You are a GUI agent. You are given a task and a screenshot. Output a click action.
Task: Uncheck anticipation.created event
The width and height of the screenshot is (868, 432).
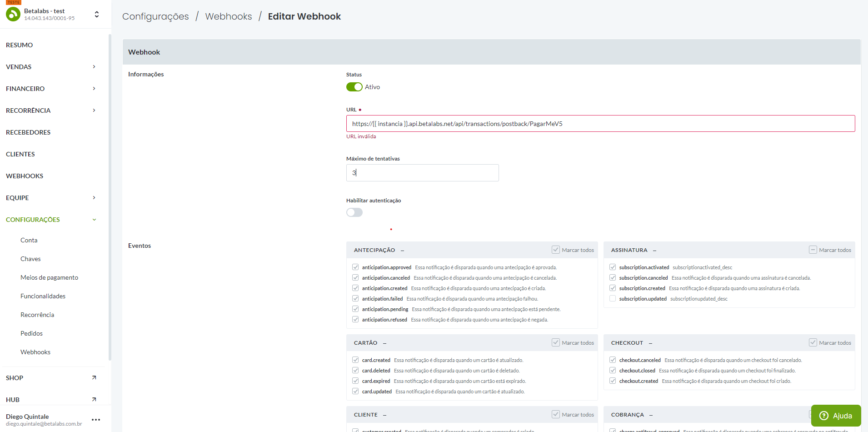coord(355,288)
